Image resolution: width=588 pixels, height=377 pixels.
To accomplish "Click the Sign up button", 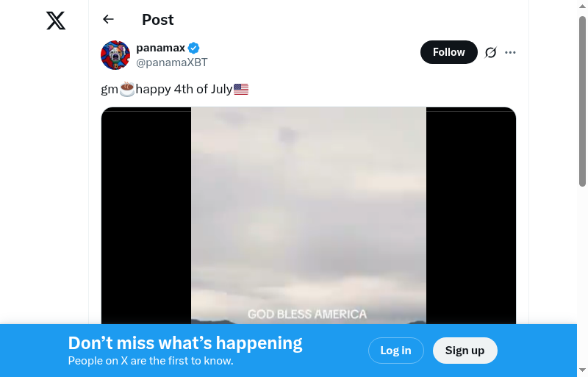I will pos(465,351).
